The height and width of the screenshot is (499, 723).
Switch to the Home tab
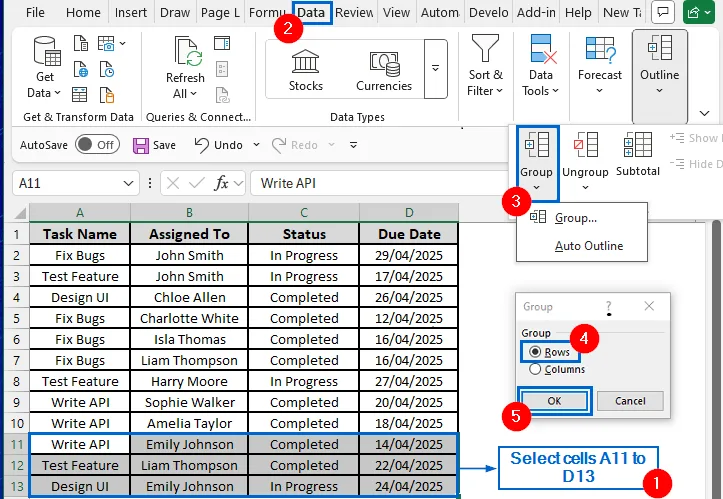83,12
